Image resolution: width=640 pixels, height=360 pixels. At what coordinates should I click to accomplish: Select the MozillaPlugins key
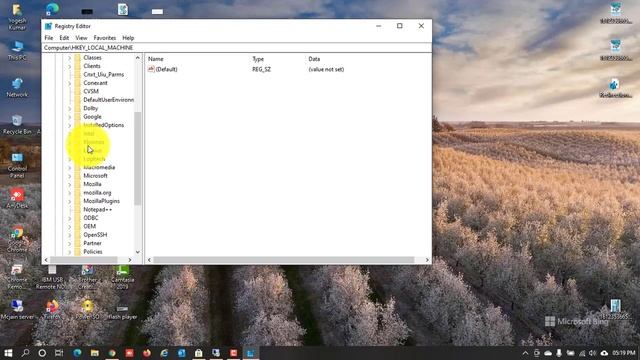coord(101,201)
